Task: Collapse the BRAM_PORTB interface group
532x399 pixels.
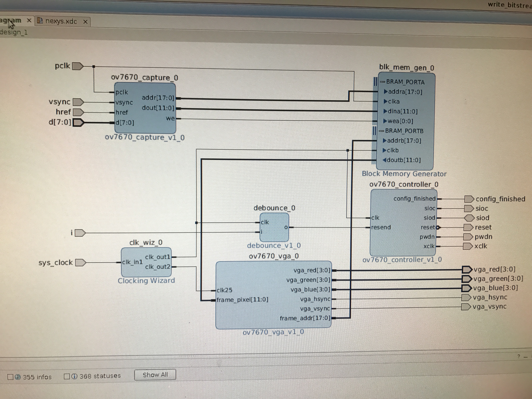Action: click(381, 131)
